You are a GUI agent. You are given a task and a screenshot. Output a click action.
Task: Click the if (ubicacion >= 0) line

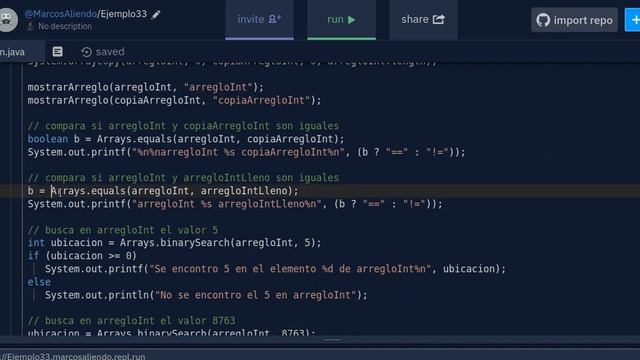tap(82, 256)
